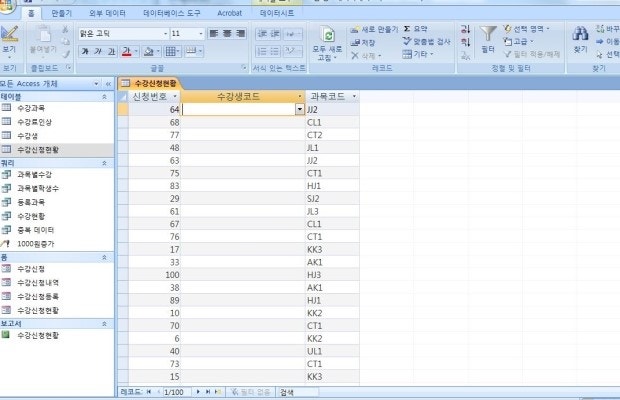Switch to the 만들기 ribbon tab
620x400 pixels.
tap(61, 15)
